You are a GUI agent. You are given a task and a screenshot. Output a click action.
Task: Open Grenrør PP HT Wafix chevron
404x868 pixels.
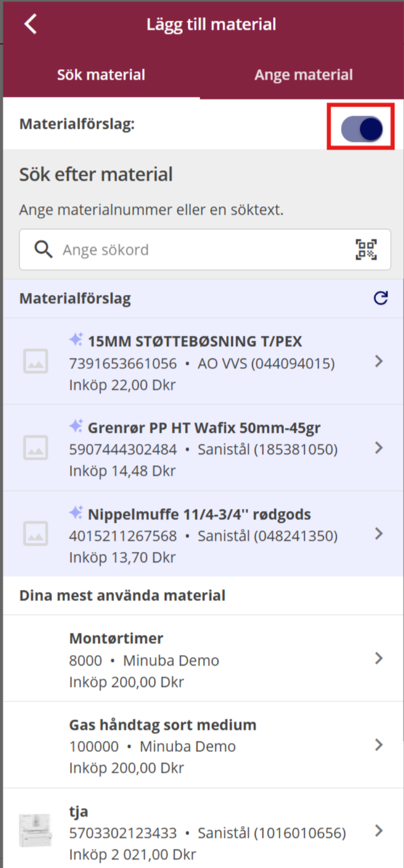[379, 448]
